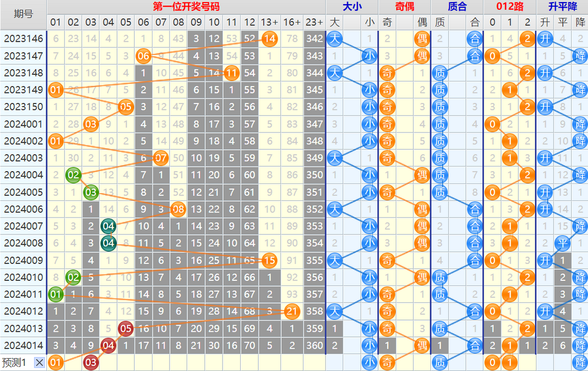Click green ball 01 in row 2024011
The image size is (588, 371).
click(x=56, y=294)
